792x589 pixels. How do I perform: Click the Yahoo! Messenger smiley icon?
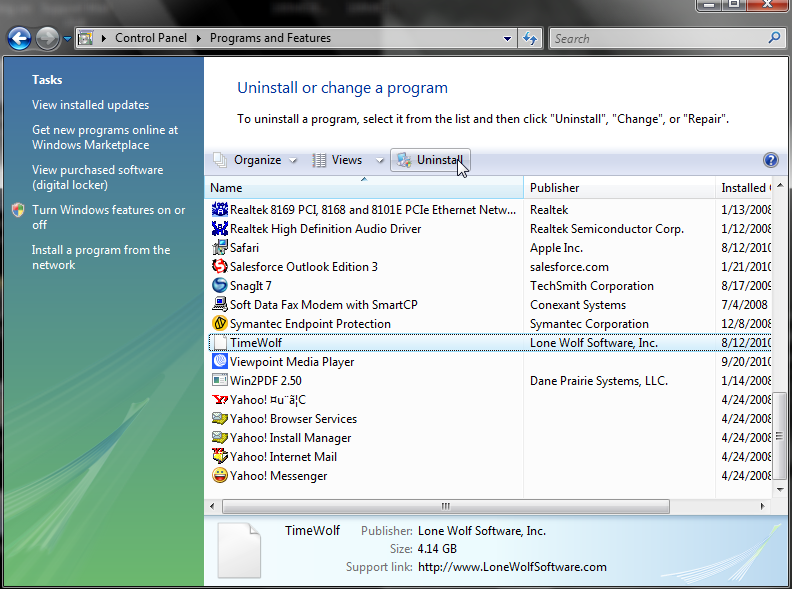click(220, 476)
